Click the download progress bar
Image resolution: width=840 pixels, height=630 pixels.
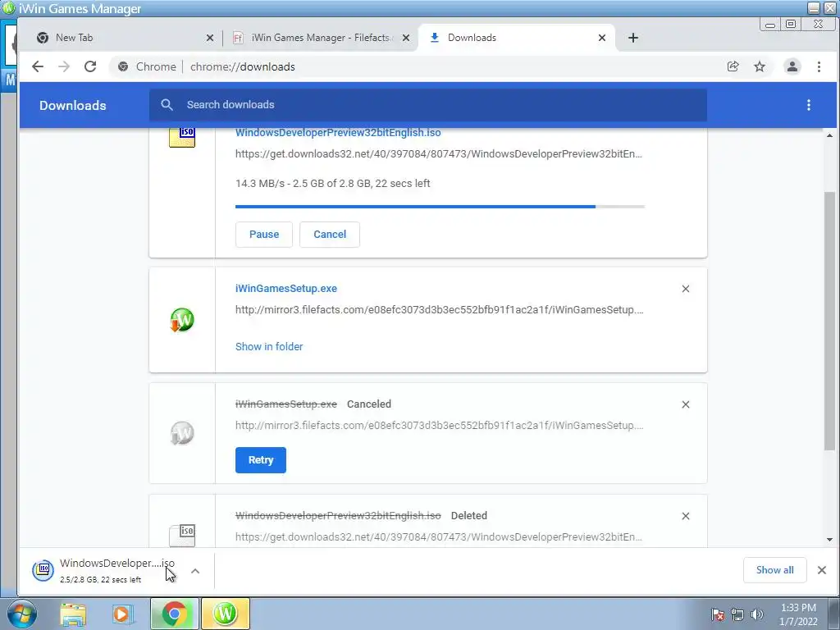[x=440, y=206]
